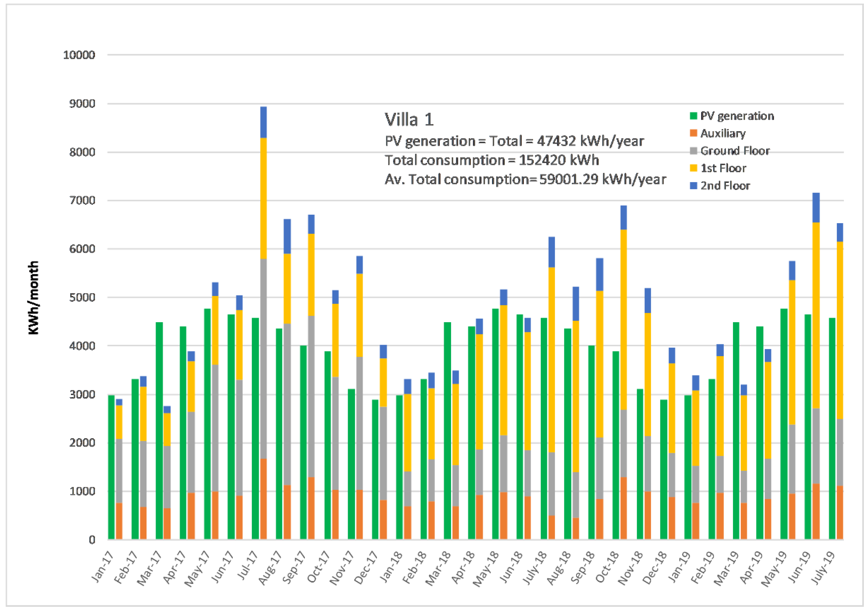Screen dimensions: 868x612
Task: Click the gray Ground Floor legend swatch
Action: point(693,151)
